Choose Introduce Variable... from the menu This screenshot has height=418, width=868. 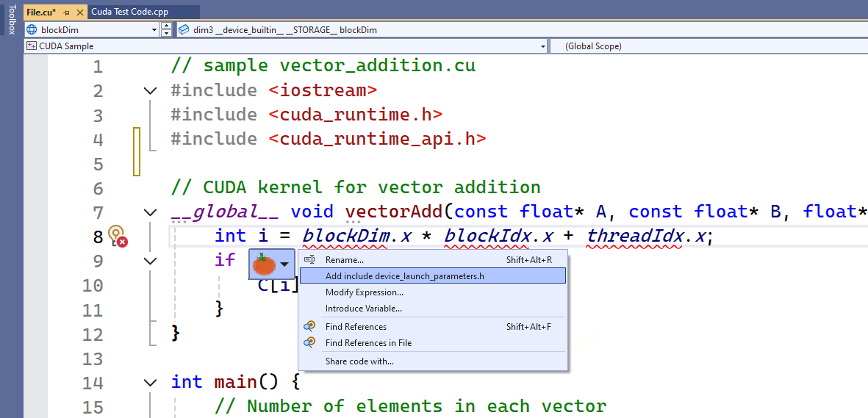tap(364, 309)
